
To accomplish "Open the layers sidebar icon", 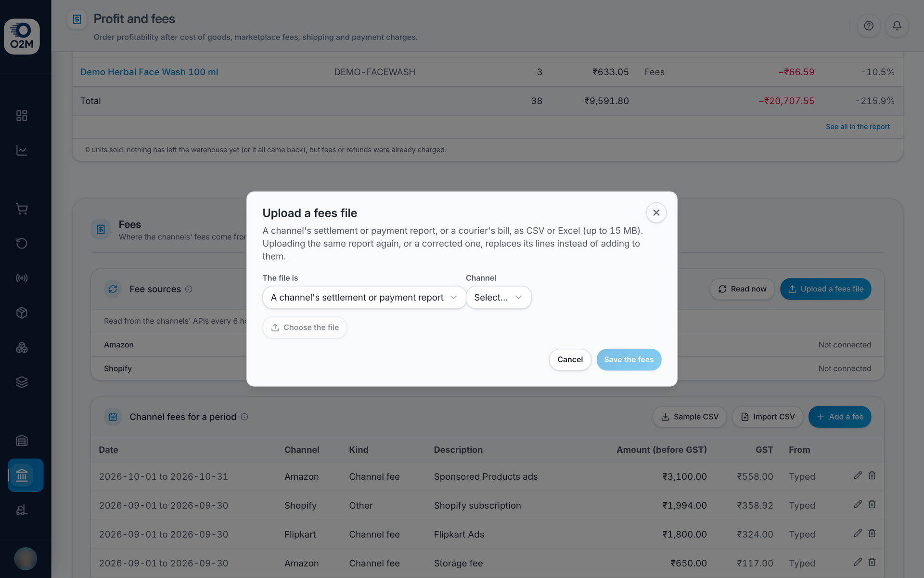I will click(22, 382).
